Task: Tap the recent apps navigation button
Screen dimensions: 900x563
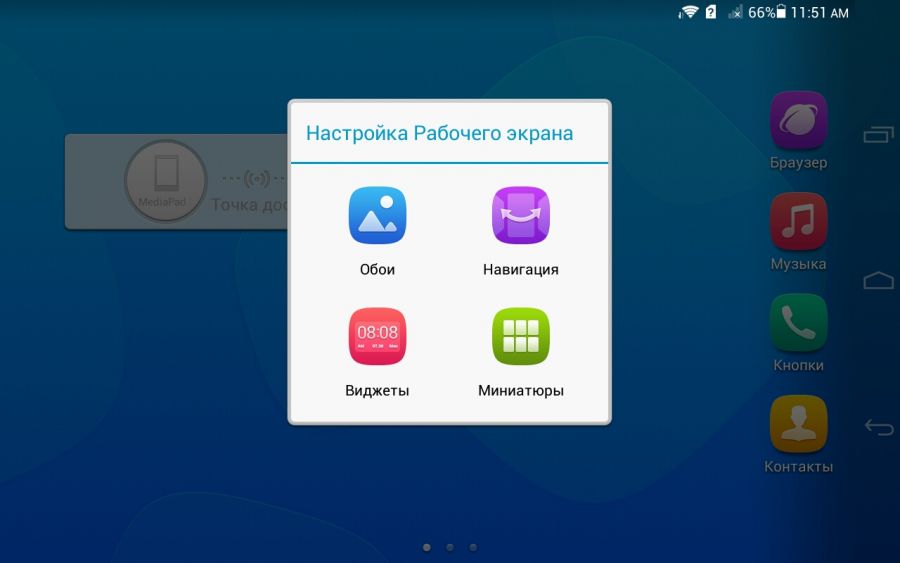Action: point(878,135)
